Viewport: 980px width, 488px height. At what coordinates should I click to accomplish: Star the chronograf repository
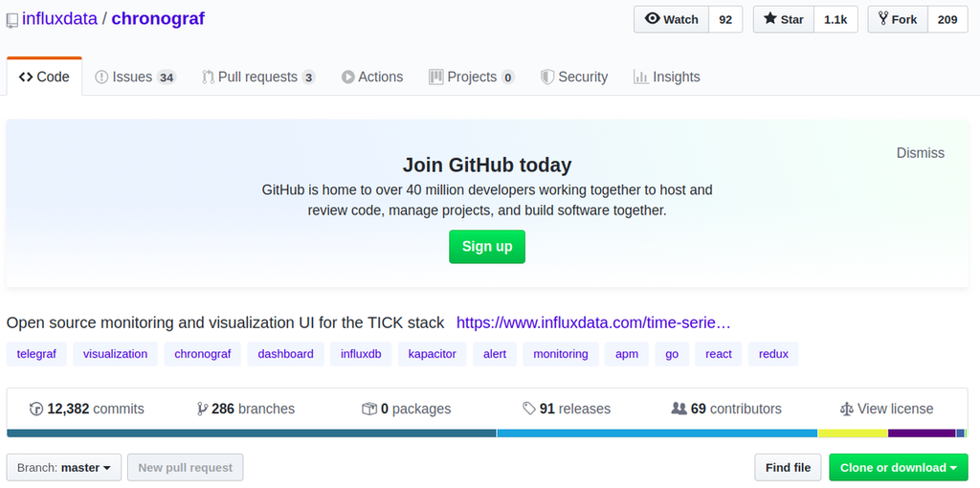(783, 19)
